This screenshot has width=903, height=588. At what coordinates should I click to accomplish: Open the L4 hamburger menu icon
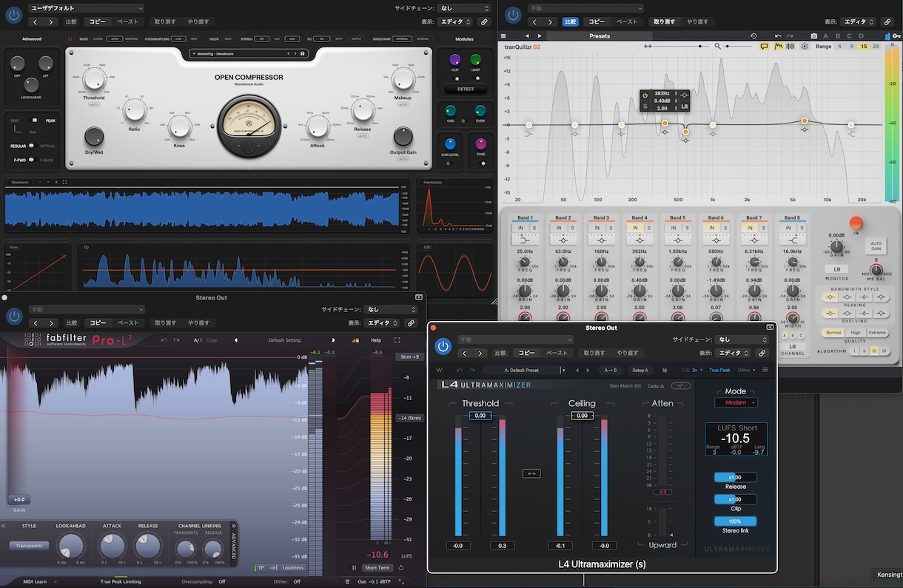click(765, 370)
